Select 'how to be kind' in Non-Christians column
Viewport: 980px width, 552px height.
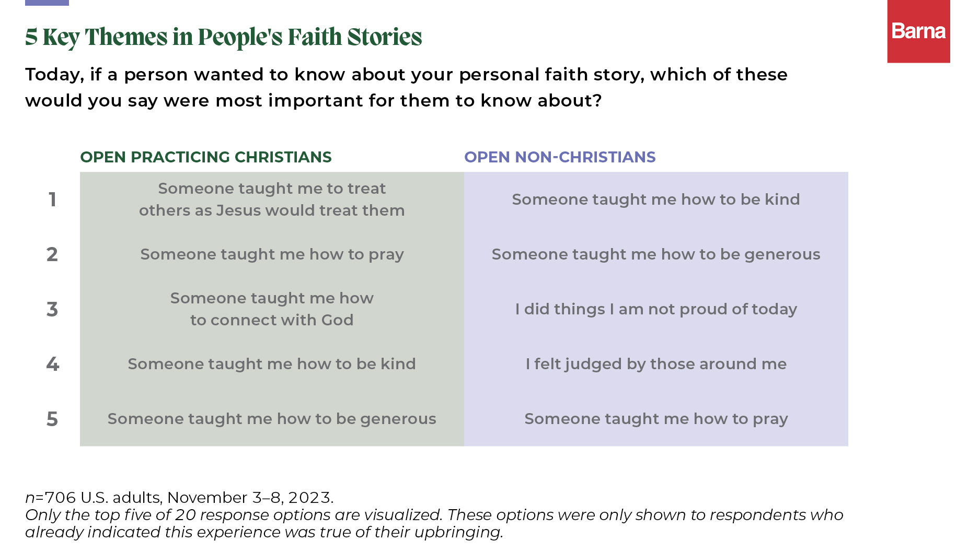655,199
